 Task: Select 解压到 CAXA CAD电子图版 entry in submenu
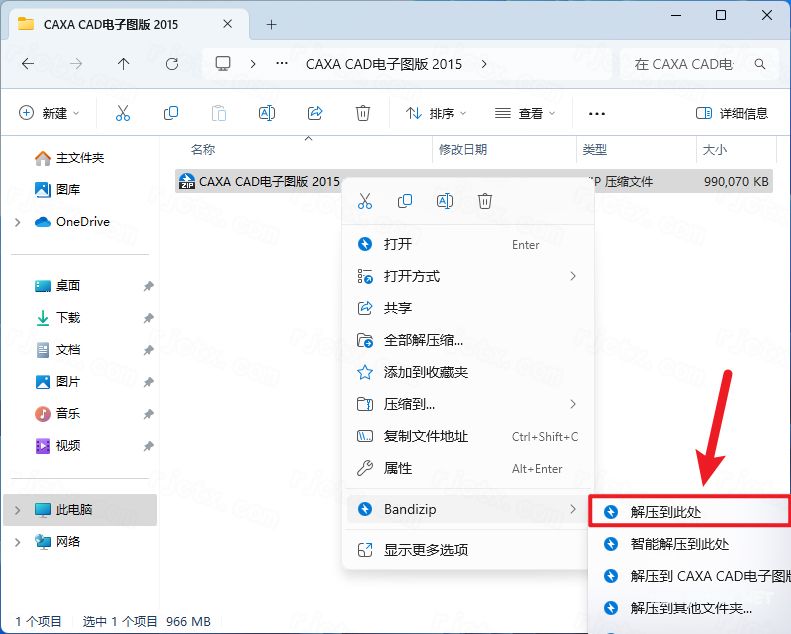tap(692, 576)
